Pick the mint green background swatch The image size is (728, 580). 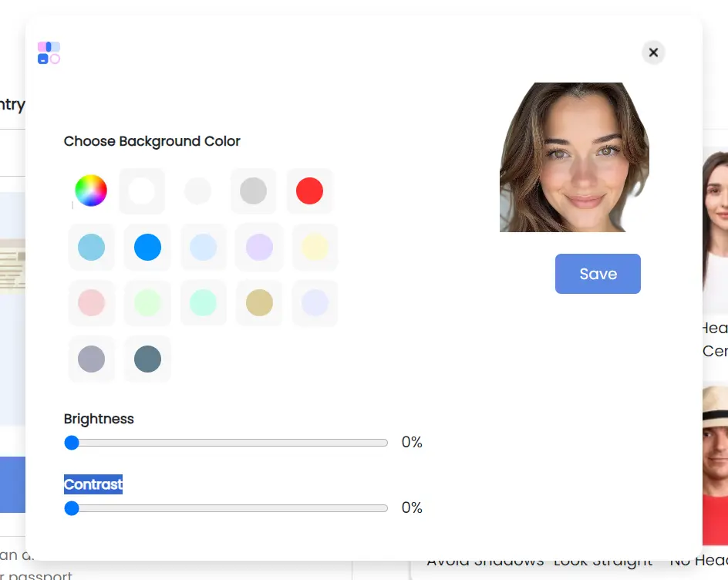pyautogui.click(x=204, y=303)
